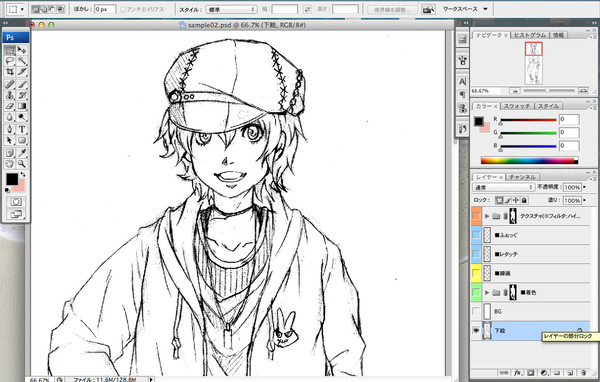The image size is (600, 382).
Task: Select the Clone Stamp tool
Action: (x=10, y=95)
